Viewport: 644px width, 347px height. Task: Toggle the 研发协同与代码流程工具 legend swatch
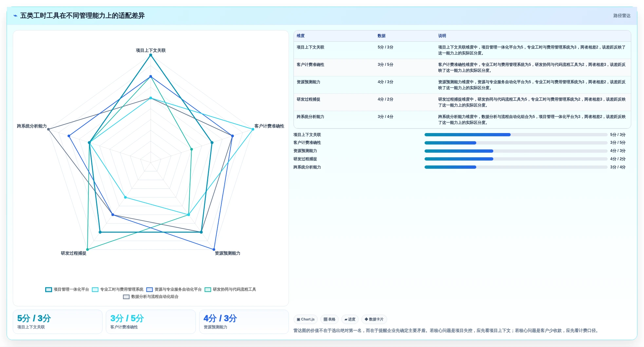coord(208,290)
